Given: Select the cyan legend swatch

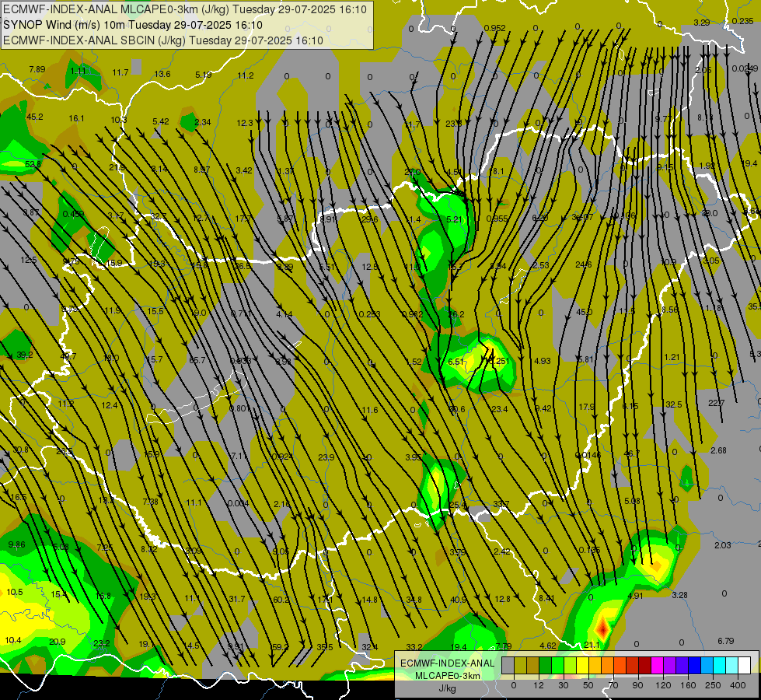Looking at the screenshot, I should 720,665.
